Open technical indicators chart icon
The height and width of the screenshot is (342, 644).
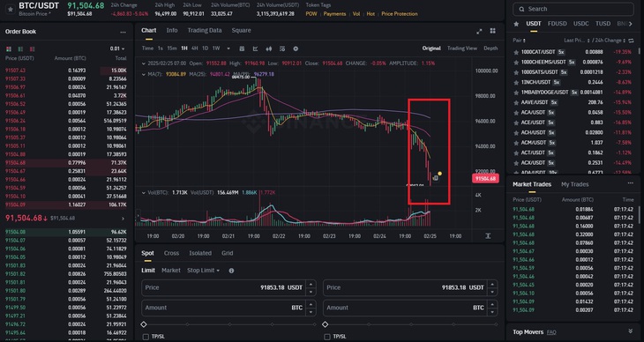256,48
